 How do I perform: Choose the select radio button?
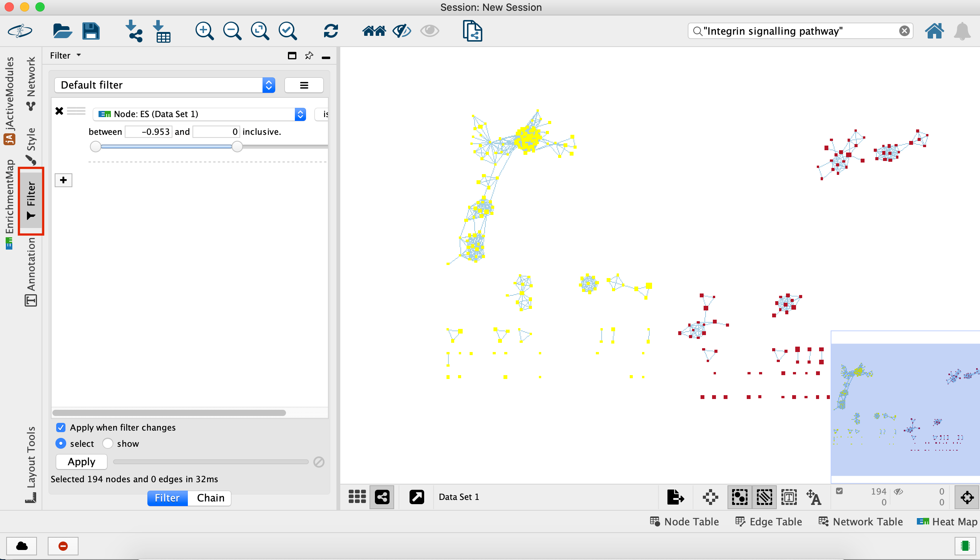pyautogui.click(x=61, y=444)
